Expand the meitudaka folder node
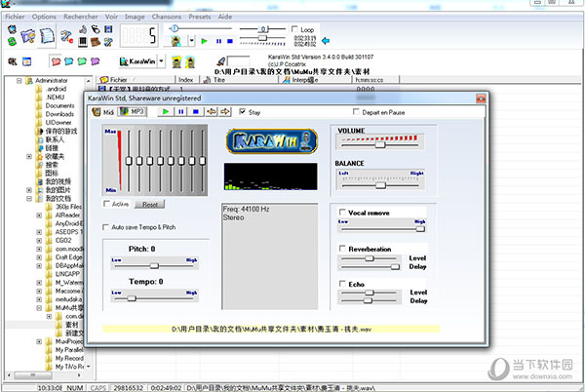 click(39, 299)
